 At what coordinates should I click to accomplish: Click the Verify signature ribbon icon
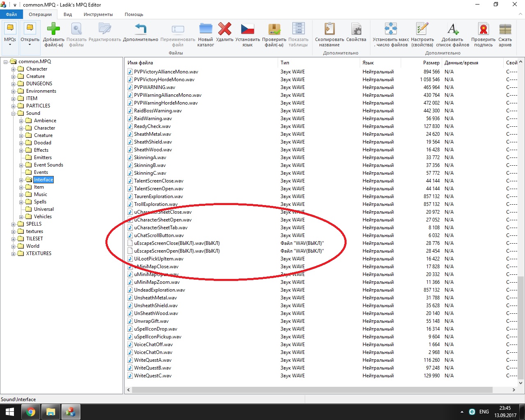click(483, 30)
